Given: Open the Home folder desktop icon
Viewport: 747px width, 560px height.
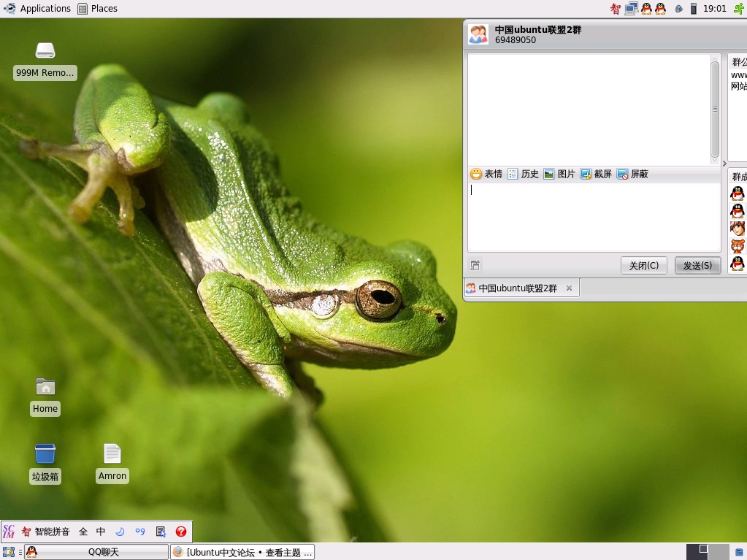Looking at the screenshot, I should 45,396.
